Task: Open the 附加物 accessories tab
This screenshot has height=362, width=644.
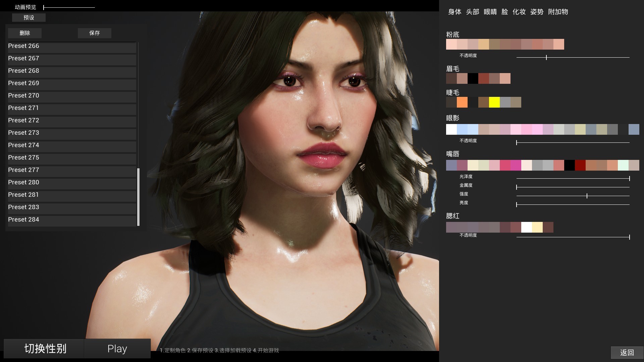Action: click(x=558, y=12)
